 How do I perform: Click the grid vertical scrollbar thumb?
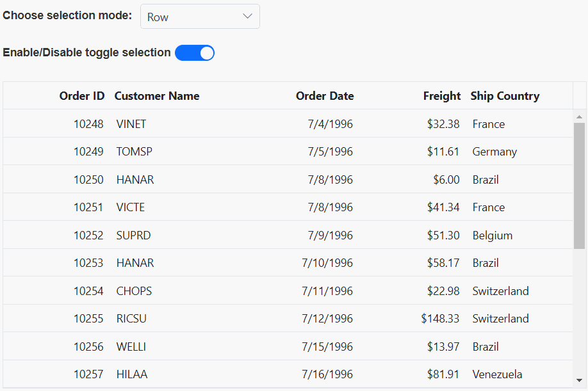coord(580,186)
